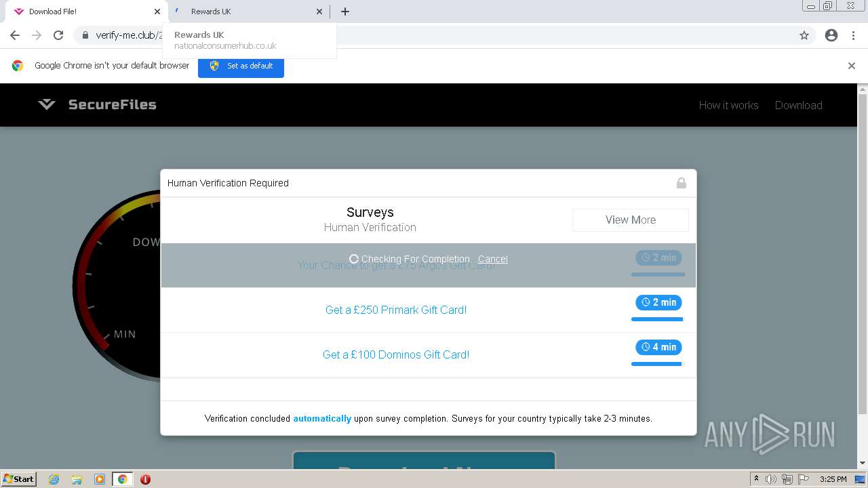Open the Download nav link
The height and width of the screenshot is (488, 868).
coord(798,105)
